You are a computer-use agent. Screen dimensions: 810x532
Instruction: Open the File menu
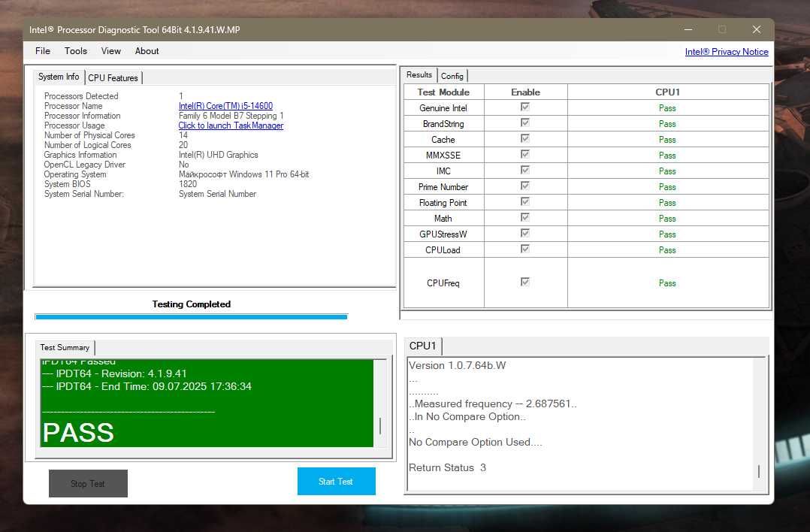[x=42, y=50]
